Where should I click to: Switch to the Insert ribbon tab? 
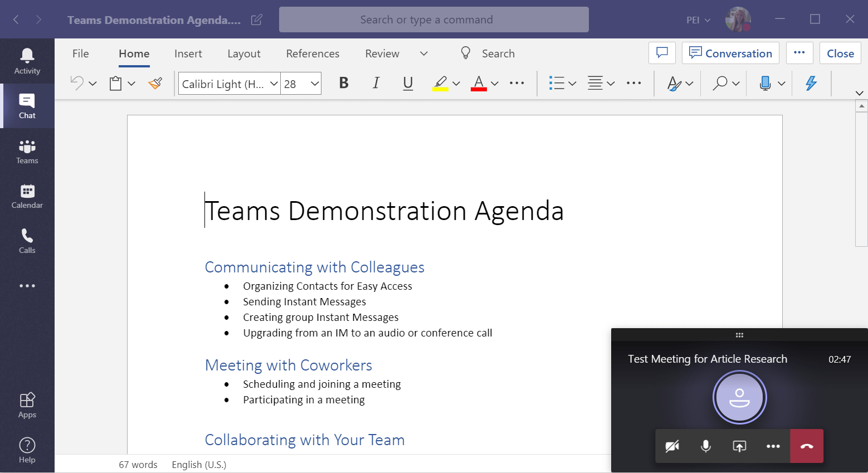point(188,53)
